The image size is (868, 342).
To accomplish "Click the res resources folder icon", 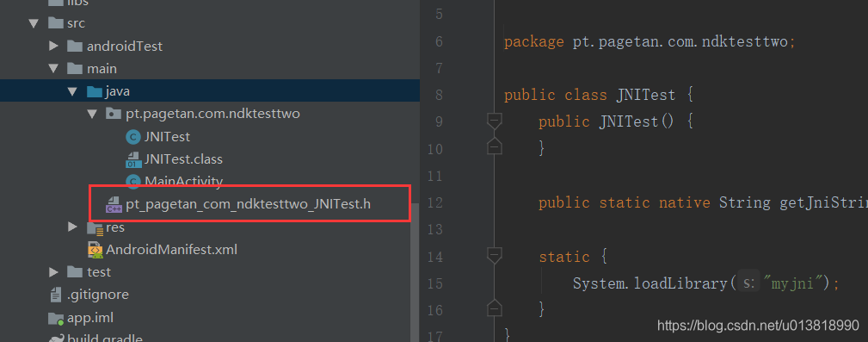I will point(95,227).
